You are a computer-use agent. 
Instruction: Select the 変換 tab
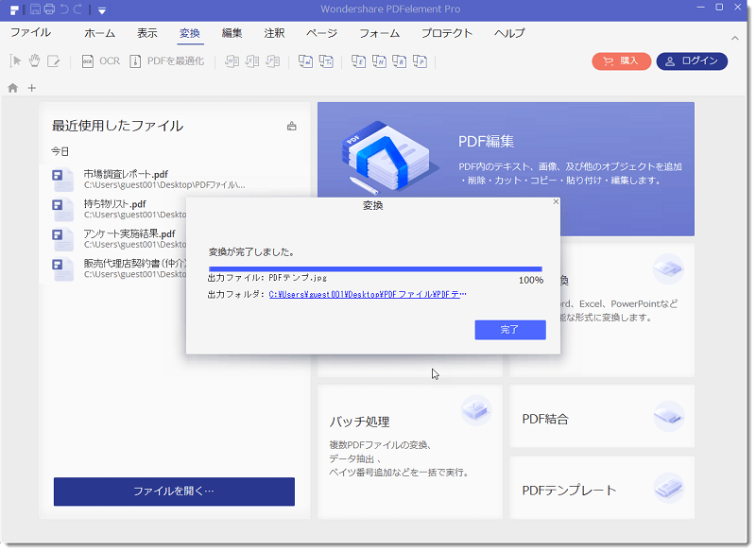click(x=190, y=33)
